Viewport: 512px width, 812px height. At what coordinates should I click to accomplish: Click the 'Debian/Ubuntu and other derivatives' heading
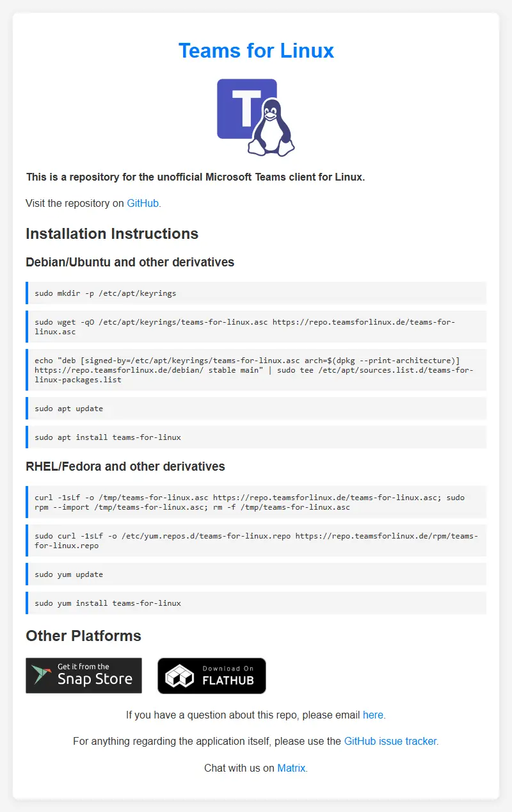point(130,262)
